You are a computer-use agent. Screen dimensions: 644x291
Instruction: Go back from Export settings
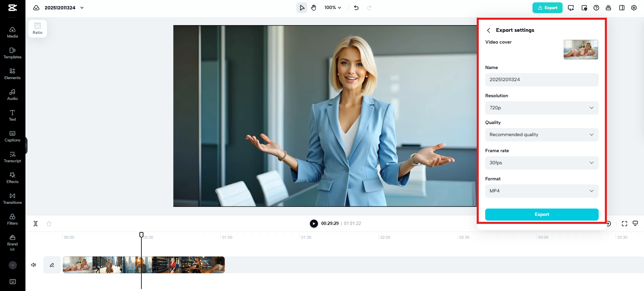[489, 31]
